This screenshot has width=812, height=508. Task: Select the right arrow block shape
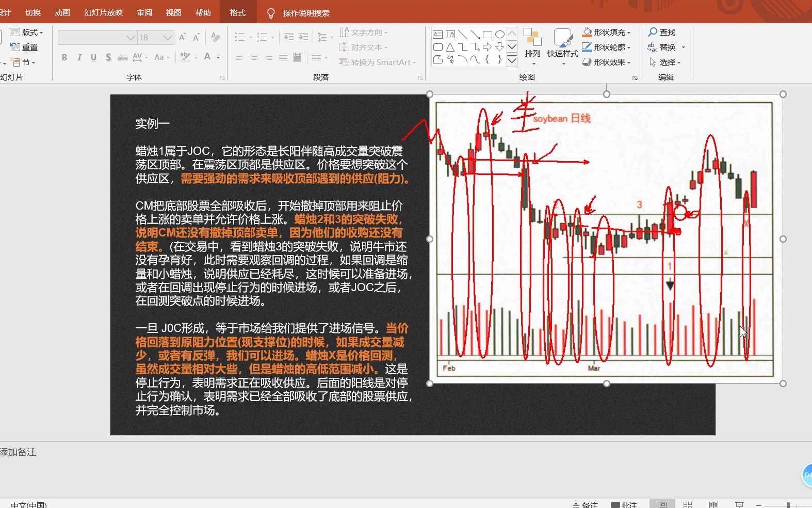(x=488, y=47)
